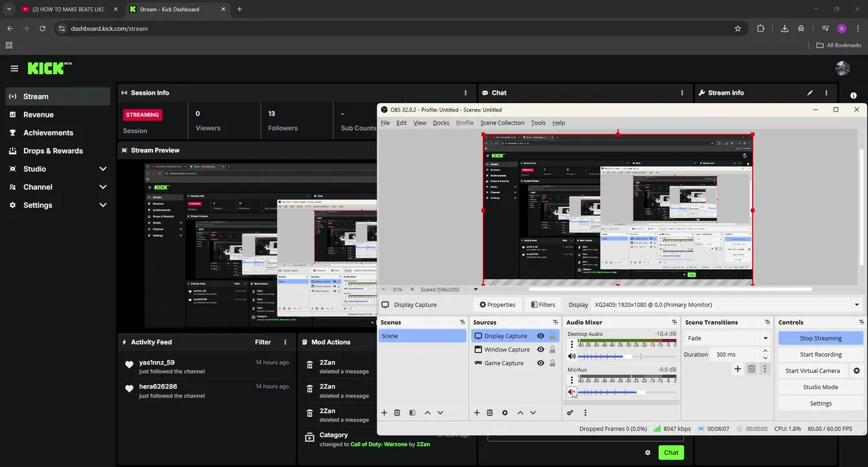Viewport: 868px width, 467px height.
Task: Click Stop Streaming in OBS Controls
Action: [x=821, y=338]
